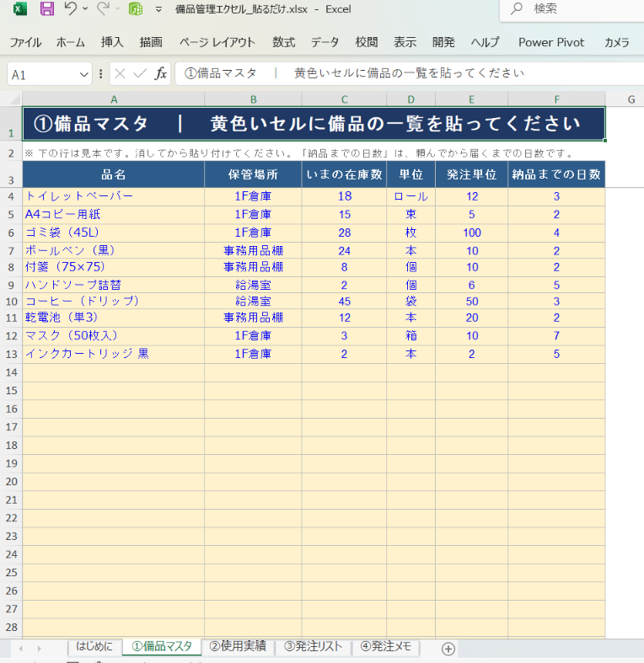Select column G header
The width and height of the screenshot is (644, 663).
point(631,99)
